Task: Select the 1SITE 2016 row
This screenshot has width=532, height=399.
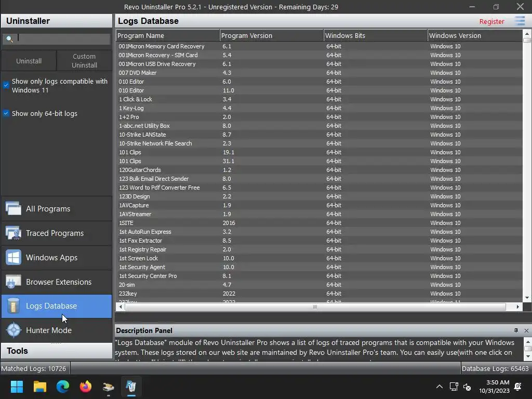Action: click(319, 222)
